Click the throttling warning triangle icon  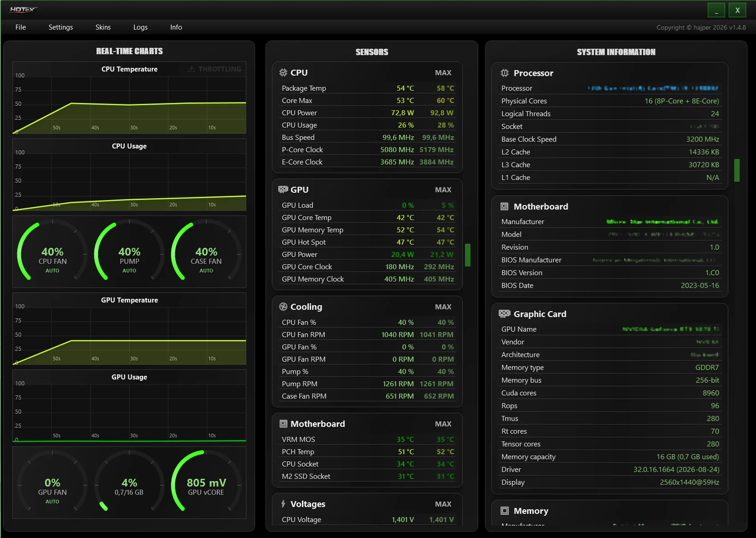(x=191, y=69)
